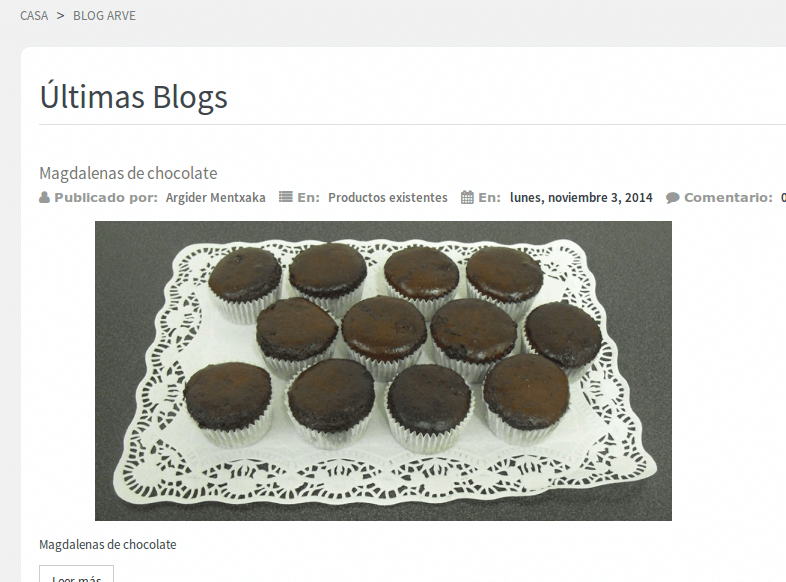Select author Argider Mentxaka link

[x=216, y=198]
